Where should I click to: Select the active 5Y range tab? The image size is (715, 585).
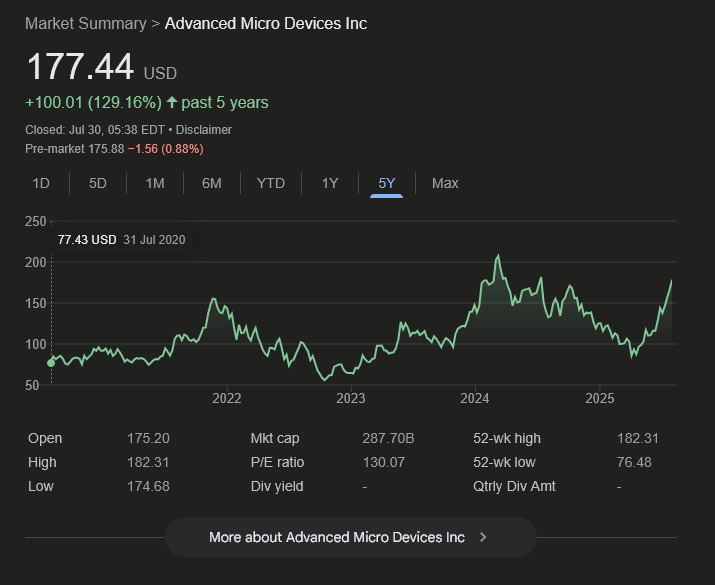(386, 183)
